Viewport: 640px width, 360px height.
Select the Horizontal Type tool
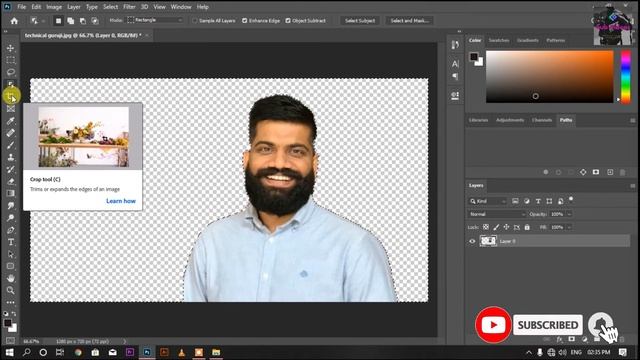[x=11, y=242]
